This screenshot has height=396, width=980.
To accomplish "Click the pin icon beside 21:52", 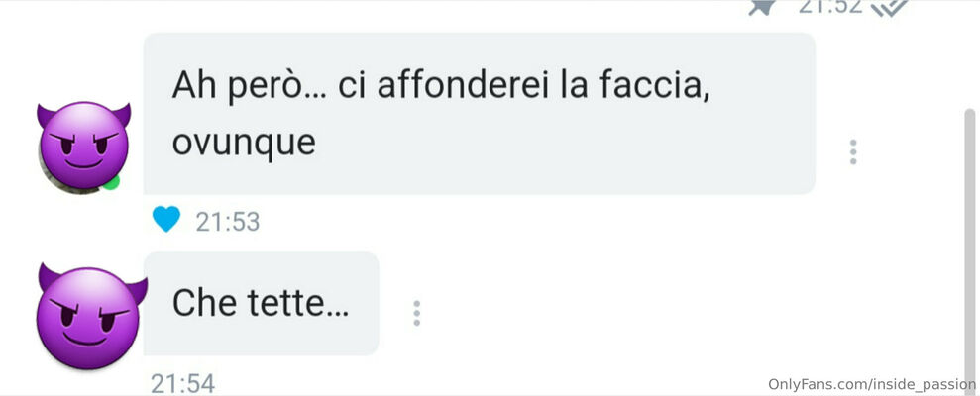I will (763, 7).
